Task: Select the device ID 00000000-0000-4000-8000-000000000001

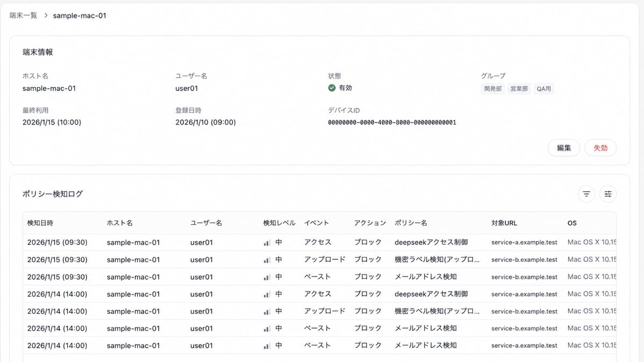Action: [392, 122]
